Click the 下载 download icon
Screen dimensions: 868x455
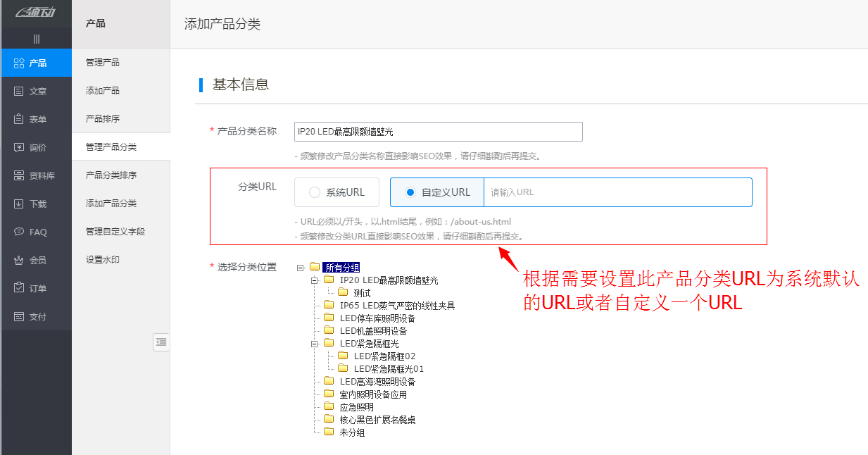click(18, 204)
